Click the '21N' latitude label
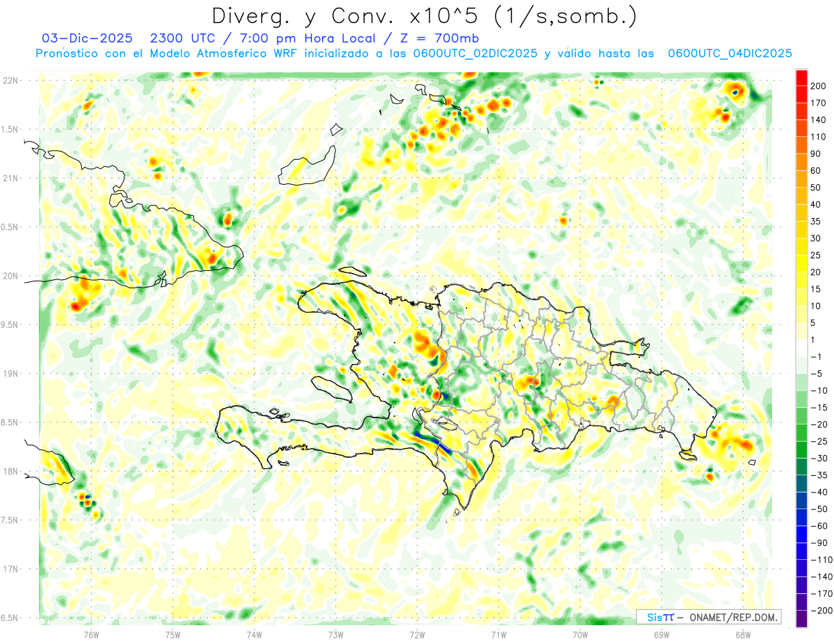Screen dimensions: 834x644 coord(10,178)
